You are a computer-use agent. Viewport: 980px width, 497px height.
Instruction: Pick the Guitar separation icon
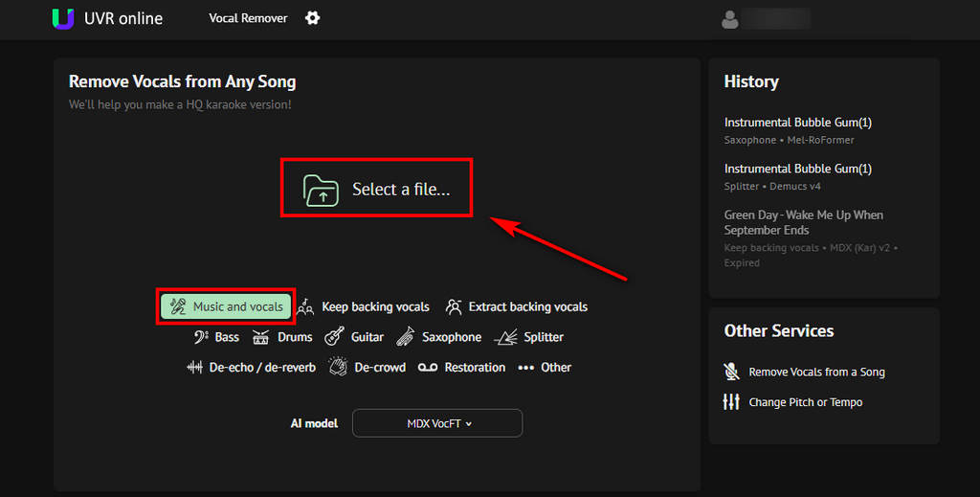tap(334, 336)
